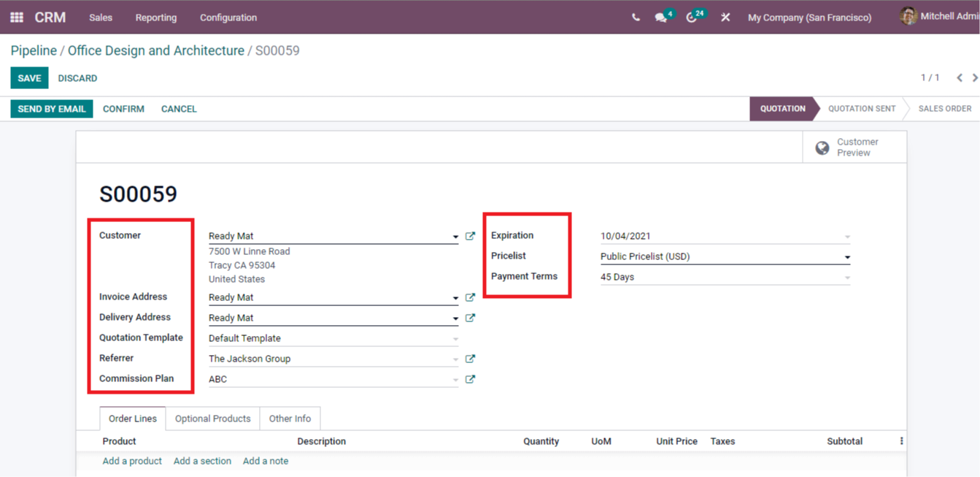980x477 pixels.
Task: Click the Quantity column header
Action: 541,441
